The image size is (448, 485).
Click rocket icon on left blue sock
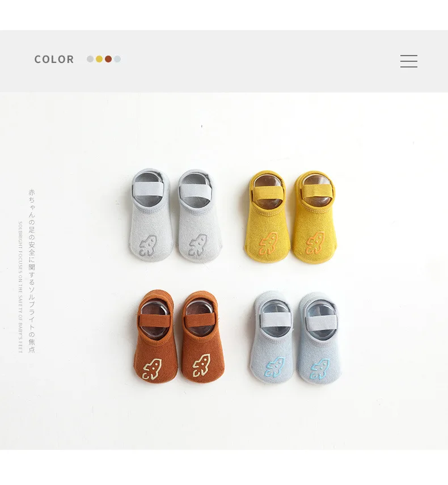coord(275,367)
